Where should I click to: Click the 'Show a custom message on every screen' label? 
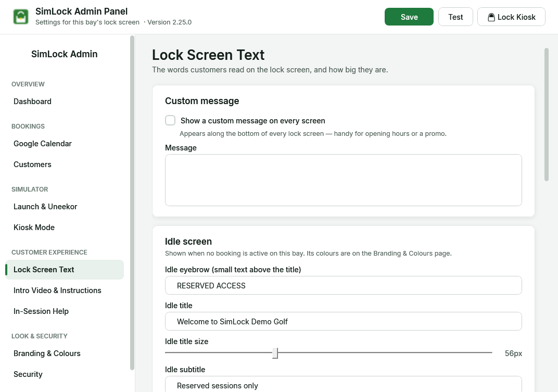[x=252, y=121]
